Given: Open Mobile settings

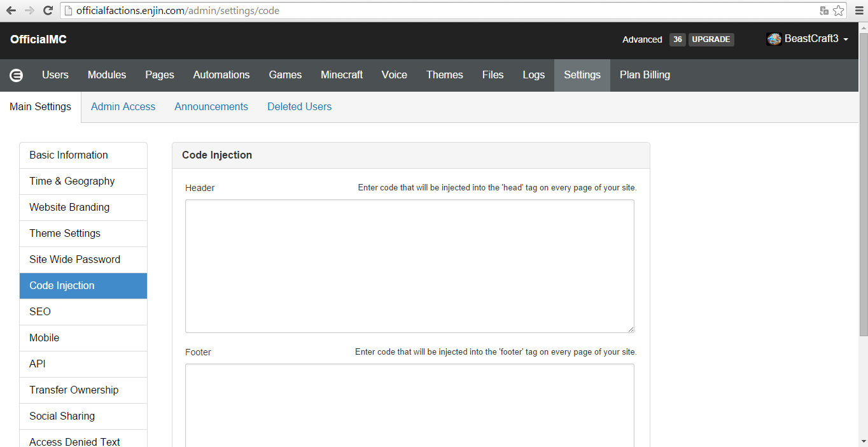Looking at the screenshot, I should coord(83,338).
